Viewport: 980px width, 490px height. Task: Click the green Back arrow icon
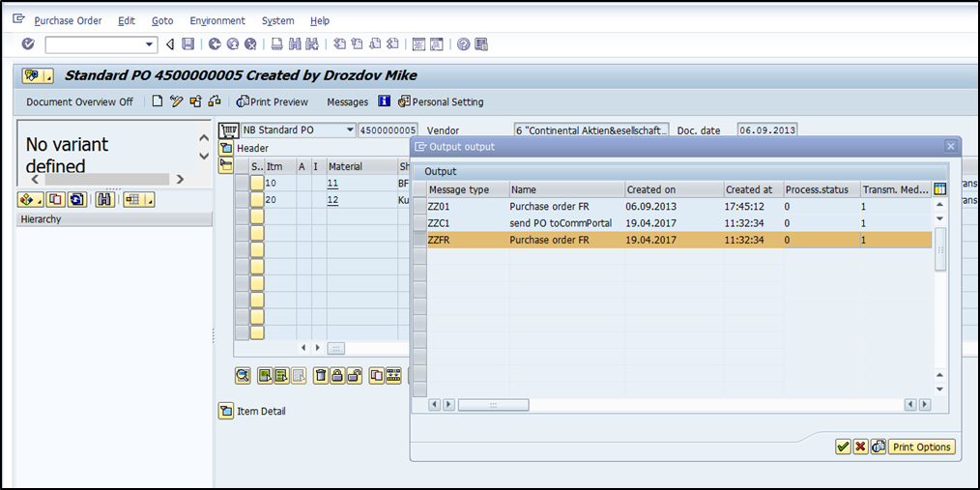[215, 44]
